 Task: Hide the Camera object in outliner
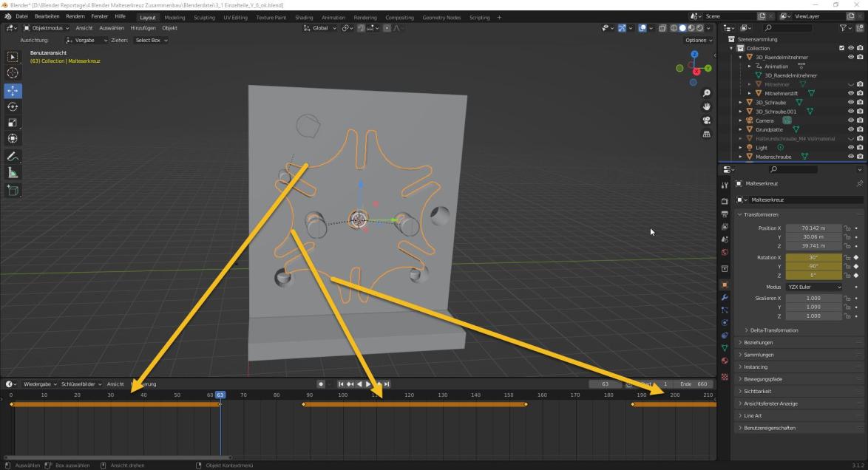[850, 120]
